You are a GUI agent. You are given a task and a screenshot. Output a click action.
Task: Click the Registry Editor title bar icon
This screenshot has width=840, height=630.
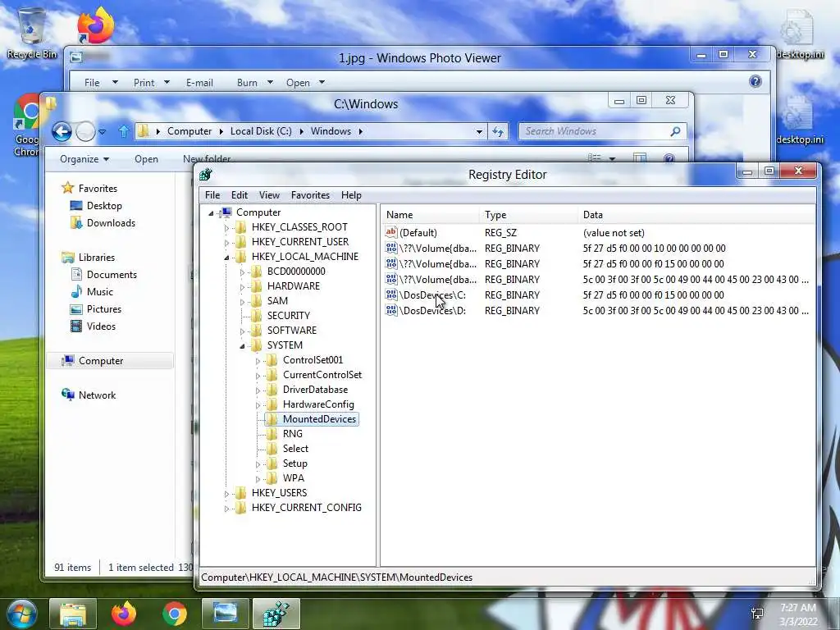(206, 174)
